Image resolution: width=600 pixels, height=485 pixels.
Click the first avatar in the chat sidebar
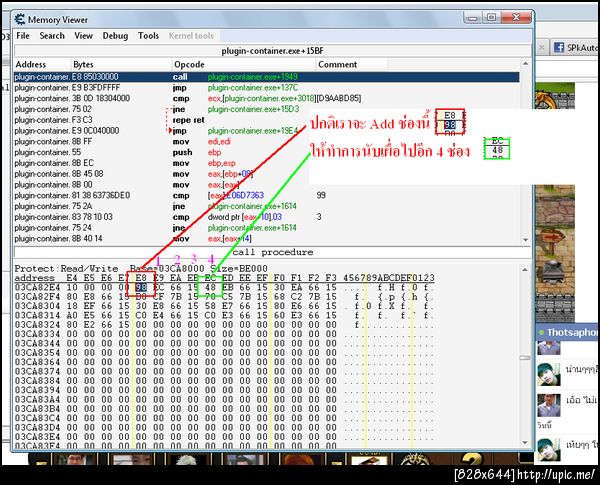coord(549,348)
